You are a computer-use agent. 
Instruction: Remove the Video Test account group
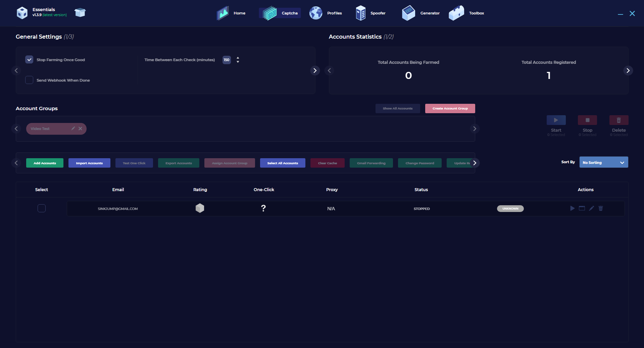(80, 129)
